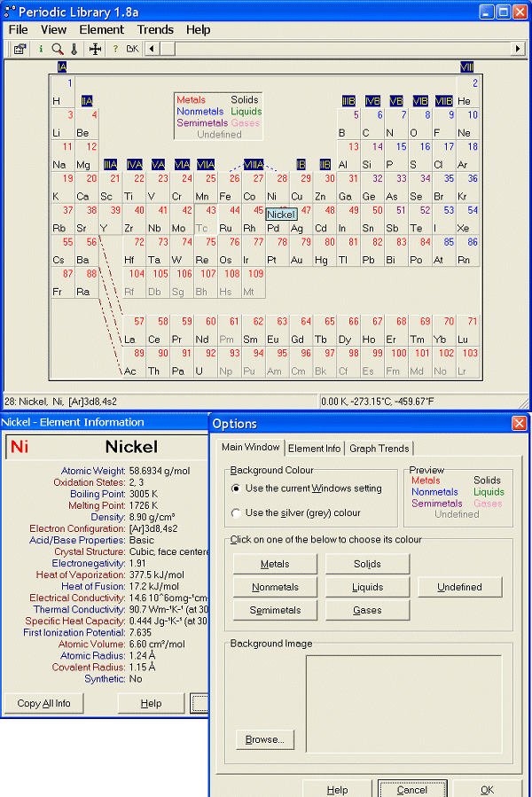Select the Xenon (Xe) element cell

pyautogui.click(x=468, y=219)
